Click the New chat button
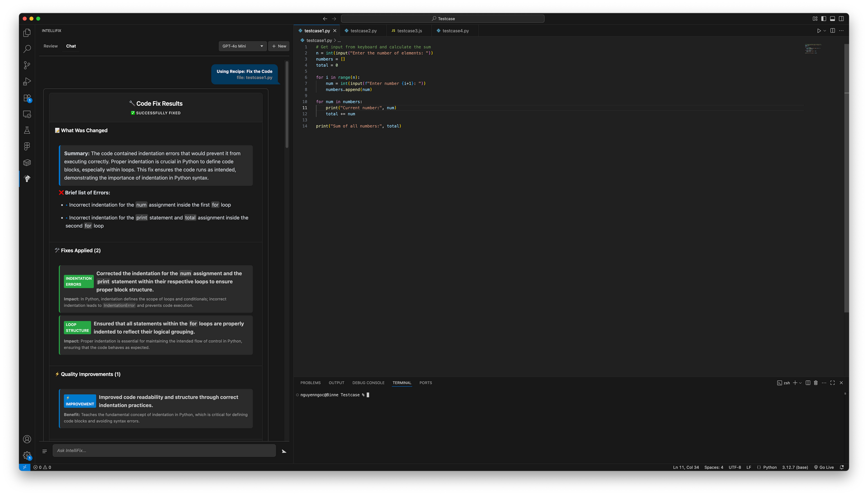Screen dimensions: 868x496 click(x=279, y=46)
